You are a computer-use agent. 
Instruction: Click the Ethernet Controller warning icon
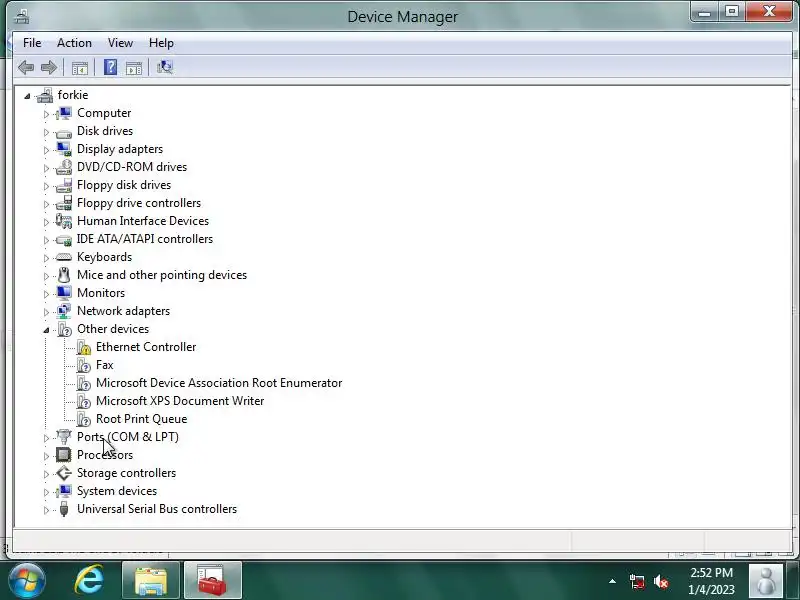click(83, 347)
